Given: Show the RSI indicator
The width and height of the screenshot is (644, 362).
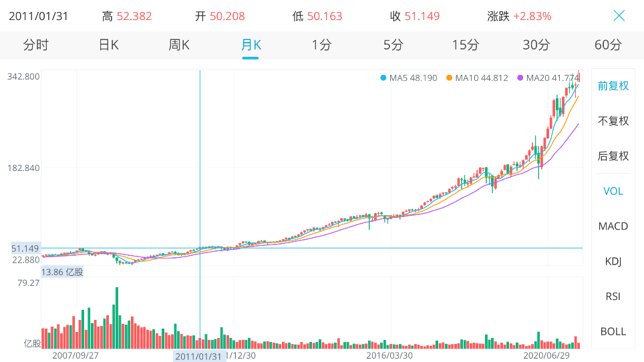Looking at the screenshot, I should click(x=613, y=296).
